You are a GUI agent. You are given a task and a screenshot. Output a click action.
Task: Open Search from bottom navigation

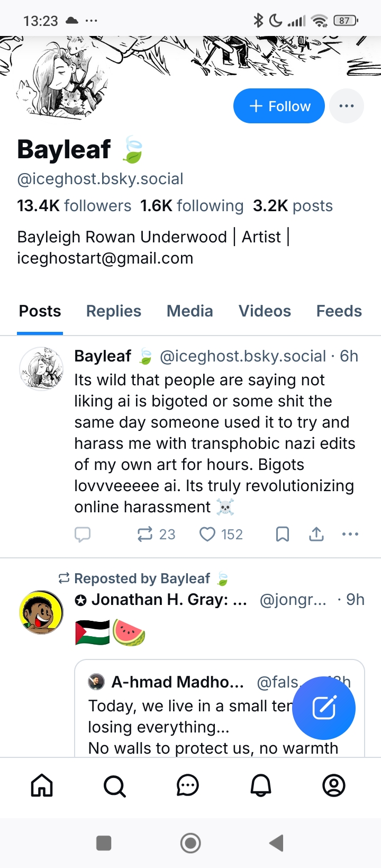point(115,785)
